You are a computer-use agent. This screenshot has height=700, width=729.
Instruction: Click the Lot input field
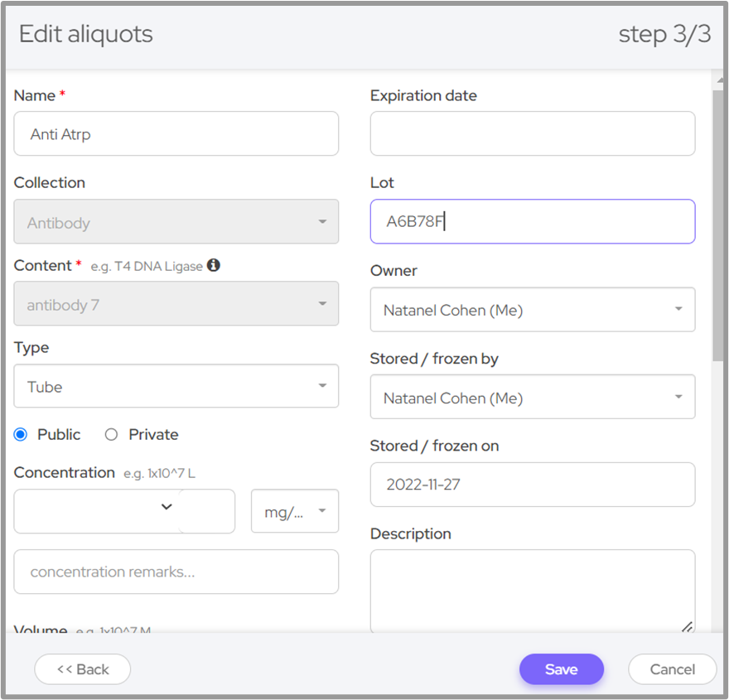click(532, 222)
